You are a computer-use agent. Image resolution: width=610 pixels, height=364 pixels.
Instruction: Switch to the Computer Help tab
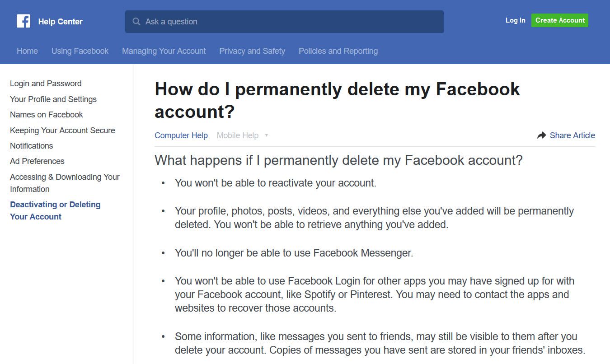181,135
